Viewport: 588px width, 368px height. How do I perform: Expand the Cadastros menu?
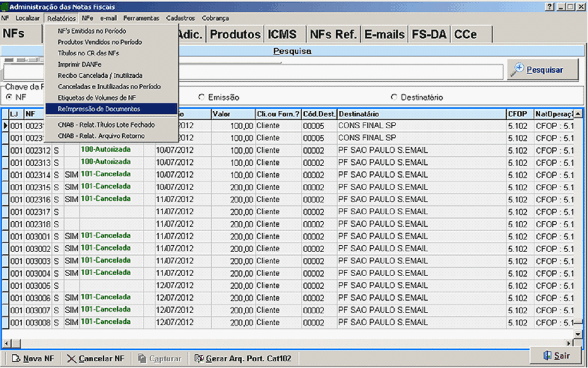(x=180, y=18)
